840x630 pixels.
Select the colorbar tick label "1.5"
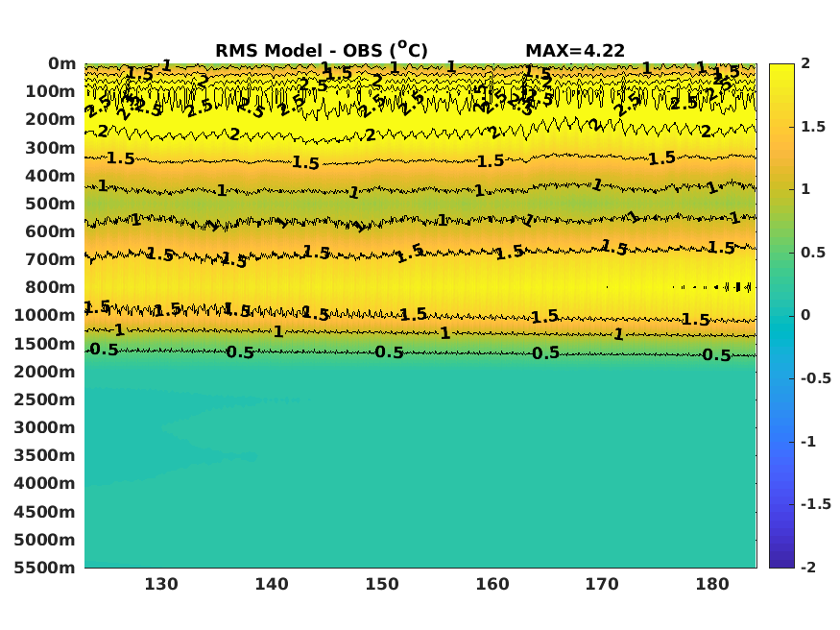click(x=813, y=127)
